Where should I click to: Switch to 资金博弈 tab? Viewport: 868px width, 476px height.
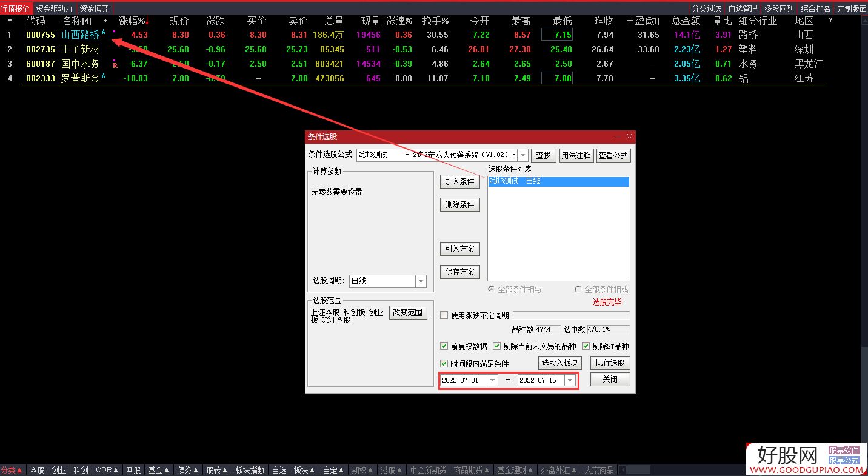pos(95,8)
